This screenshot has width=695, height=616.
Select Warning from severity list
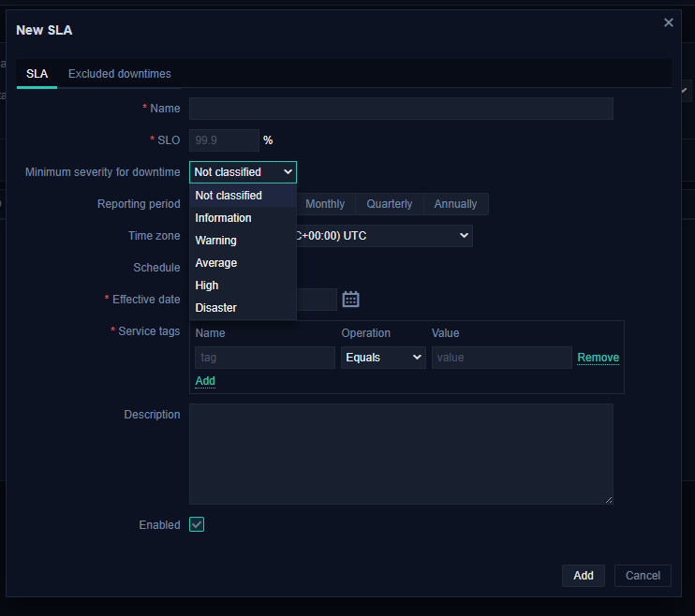click(215, 241)
